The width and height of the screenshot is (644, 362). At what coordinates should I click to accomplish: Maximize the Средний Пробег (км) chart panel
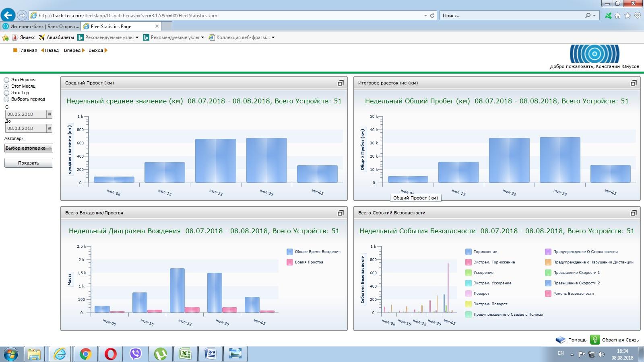point(341,83)
